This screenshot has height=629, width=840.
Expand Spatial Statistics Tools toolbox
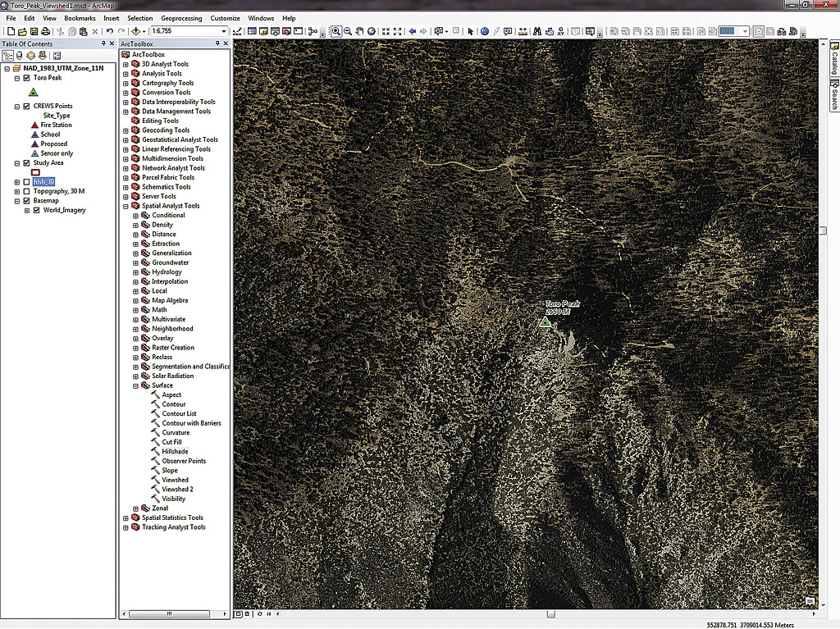[126, 518]
